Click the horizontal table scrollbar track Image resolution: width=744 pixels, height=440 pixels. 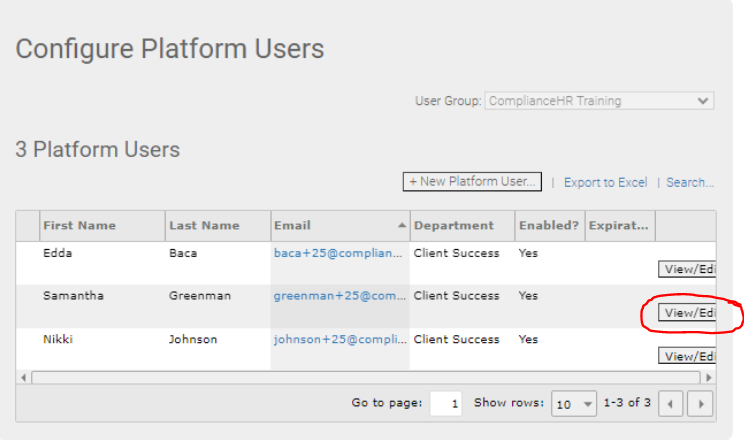(366, 378)
